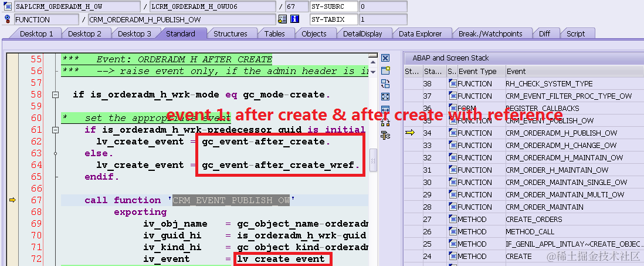Open the Tables tab
This screenshot has height=266, width=644.
click(x=274, y=33)
